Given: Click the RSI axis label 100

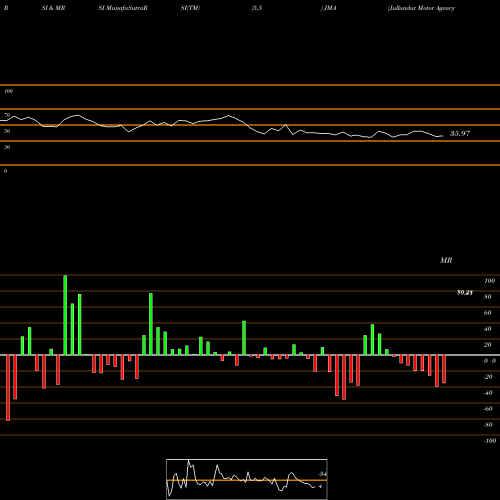Looking at the screenshot, I should [8, 91].
